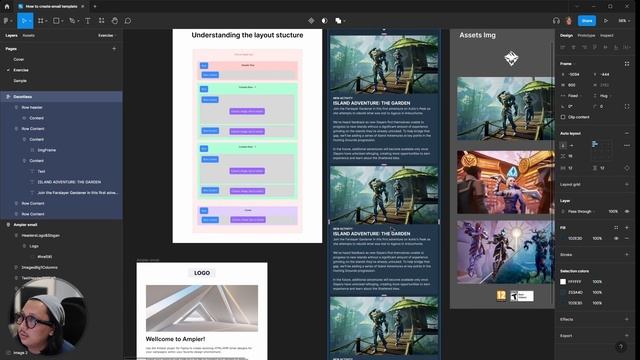Switch to the Inspect tab

[x=607, y=36]
